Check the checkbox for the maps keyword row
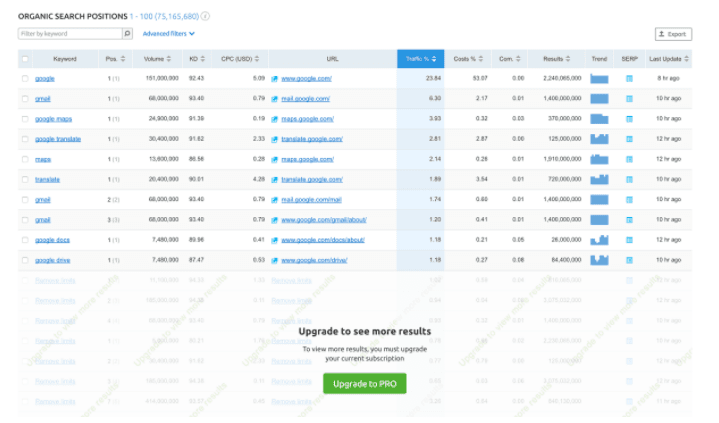This screenshot has height=423, width=719. pyautogui.click(x=25, y=159)
